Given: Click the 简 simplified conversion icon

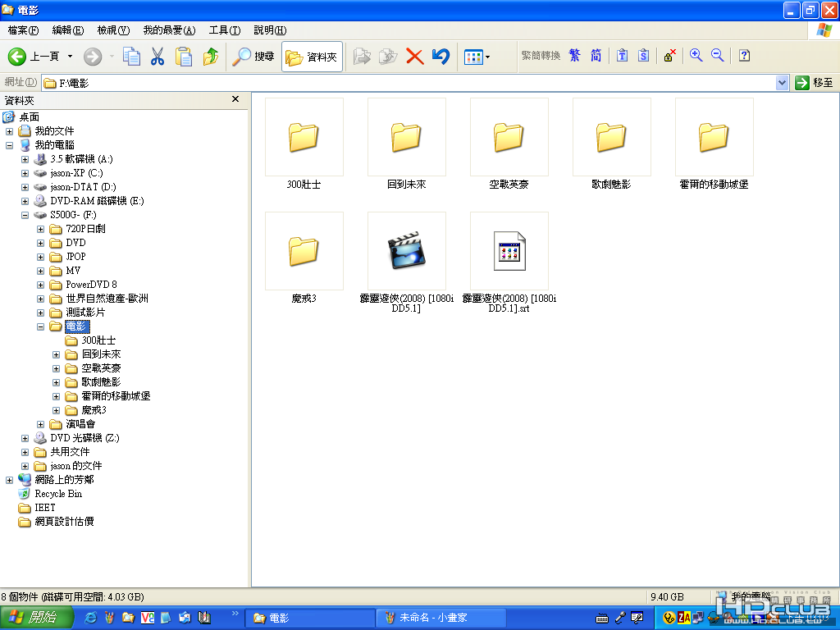Looking at the screenshot, I should tap(596, 55).
